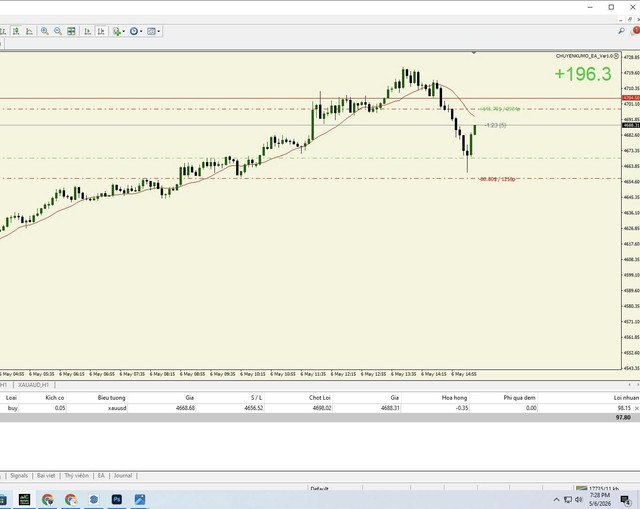Open the add indicator dropdown arrow

click(124, 31)
